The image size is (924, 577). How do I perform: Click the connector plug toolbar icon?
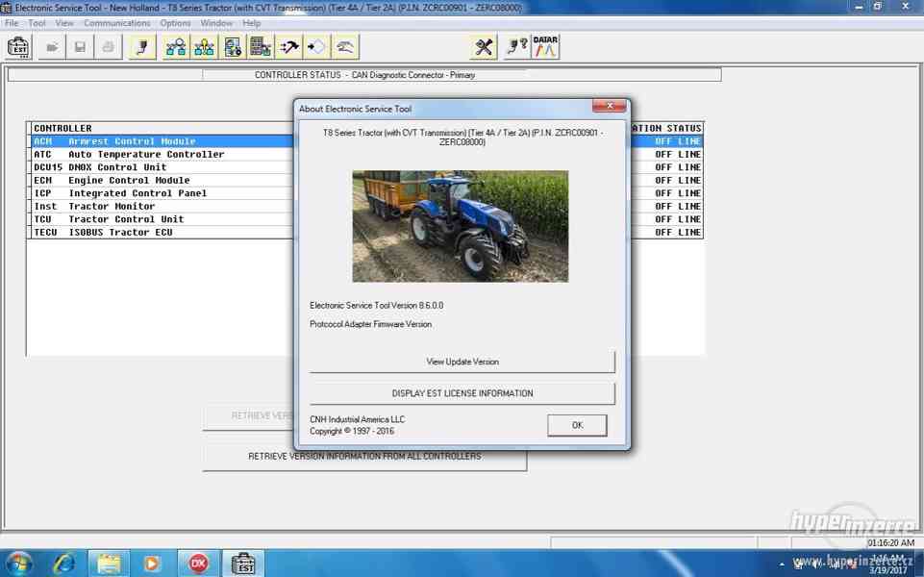[142, 47]
